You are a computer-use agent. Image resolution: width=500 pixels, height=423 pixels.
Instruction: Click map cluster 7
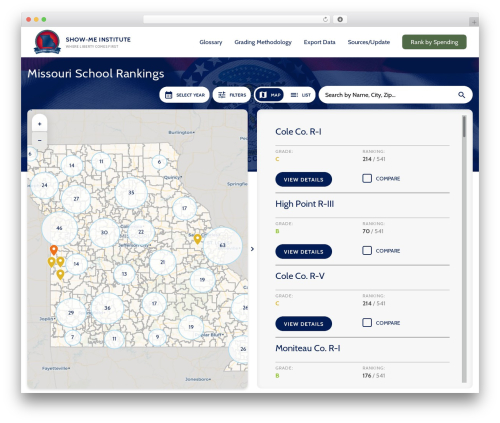[72, 337]
